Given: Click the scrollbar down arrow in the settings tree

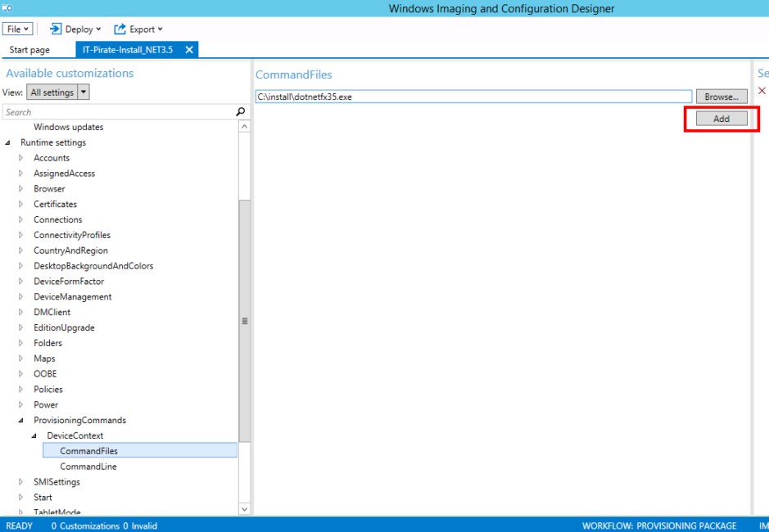Looking at the screenshot, I should click(x=244, y=508).
